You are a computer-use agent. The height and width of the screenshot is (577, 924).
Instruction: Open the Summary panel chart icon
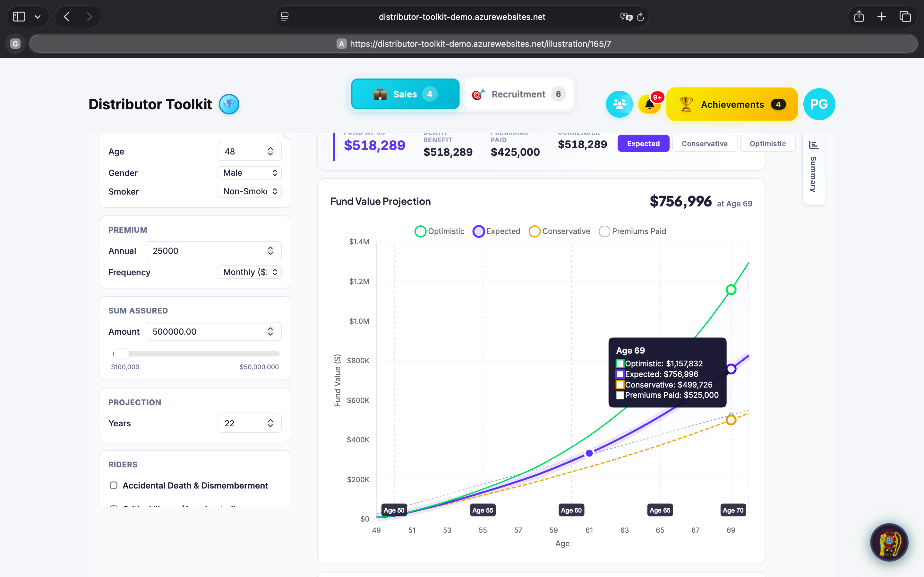[814, 145]
